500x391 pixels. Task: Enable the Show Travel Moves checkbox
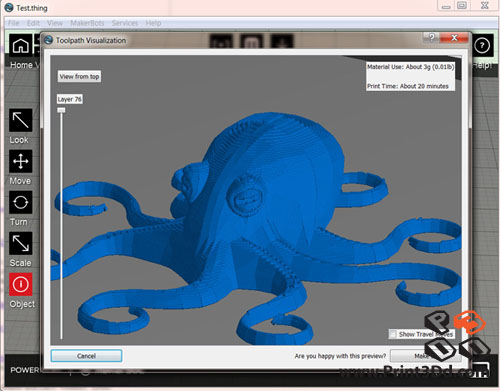point(393,334)
